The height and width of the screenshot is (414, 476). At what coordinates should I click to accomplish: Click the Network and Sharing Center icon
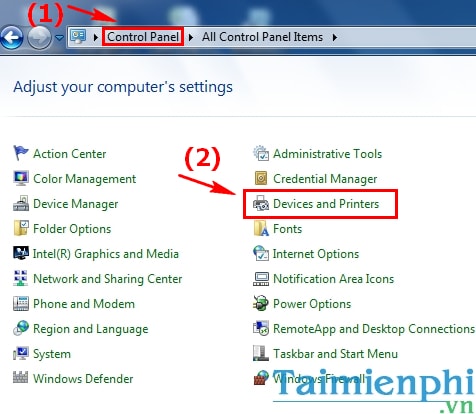(x=21, y=278)
